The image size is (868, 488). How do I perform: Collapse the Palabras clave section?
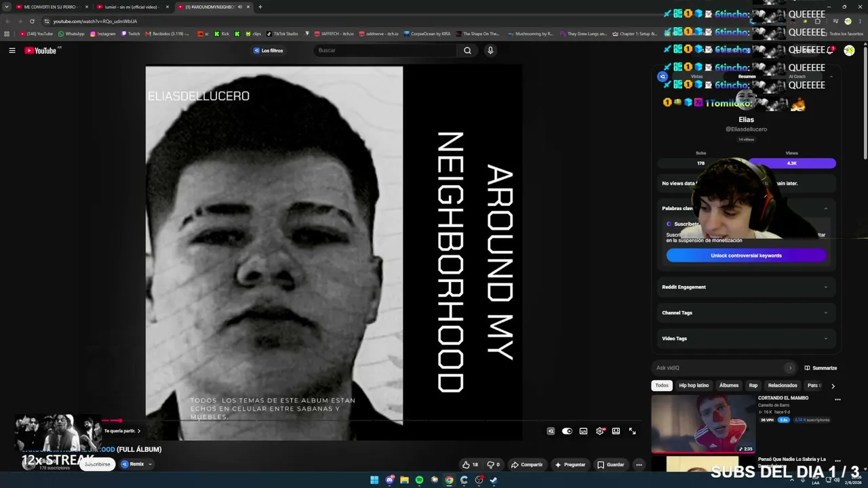point(825,209)
